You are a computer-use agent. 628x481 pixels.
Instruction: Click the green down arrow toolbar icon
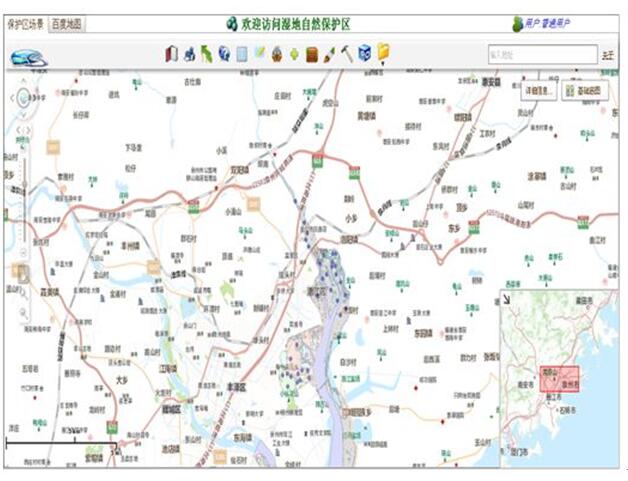click(x=294, y=54)
